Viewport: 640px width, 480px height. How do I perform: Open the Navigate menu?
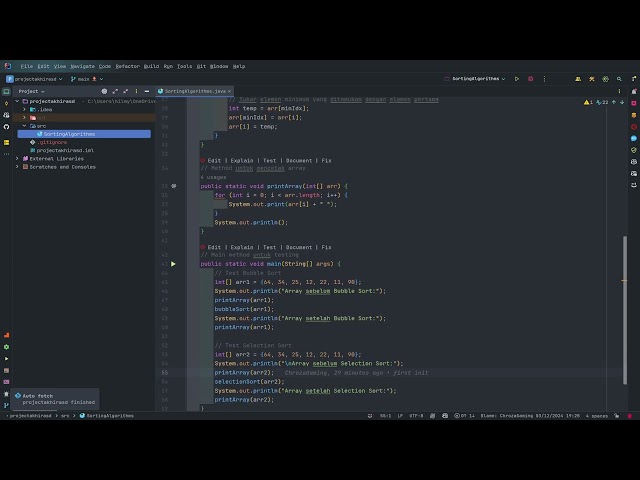pyautogui.click(x=82, y=66)
